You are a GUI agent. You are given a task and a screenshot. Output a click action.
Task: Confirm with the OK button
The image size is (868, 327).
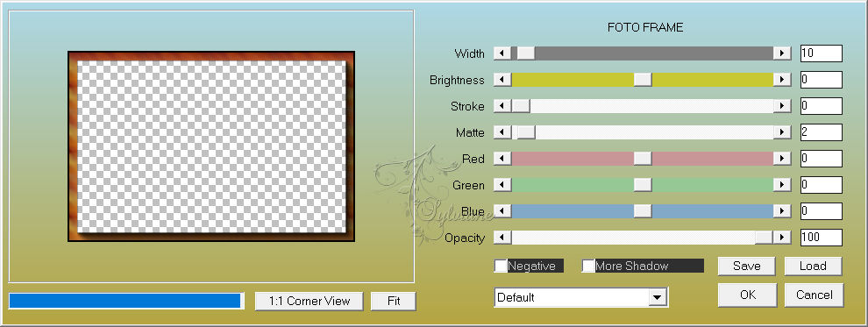747,295
